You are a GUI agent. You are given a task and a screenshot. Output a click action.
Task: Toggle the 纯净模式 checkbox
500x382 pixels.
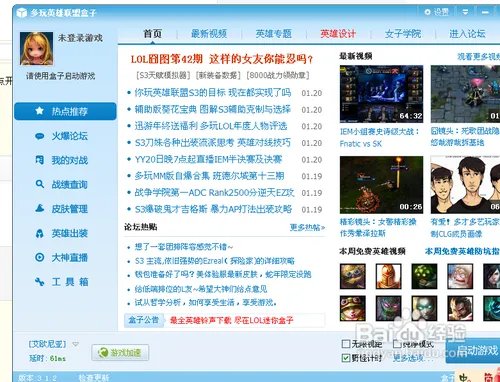tap(397, 344)
